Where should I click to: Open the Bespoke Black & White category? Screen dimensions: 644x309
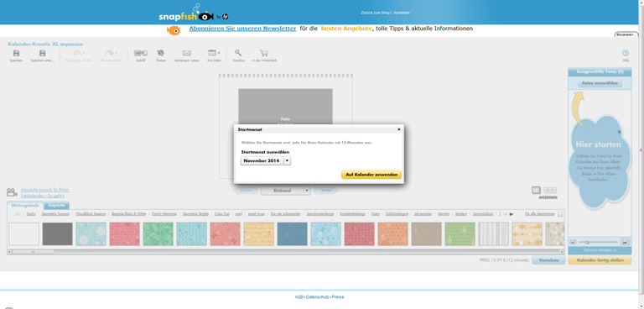(x=128, y=214)
